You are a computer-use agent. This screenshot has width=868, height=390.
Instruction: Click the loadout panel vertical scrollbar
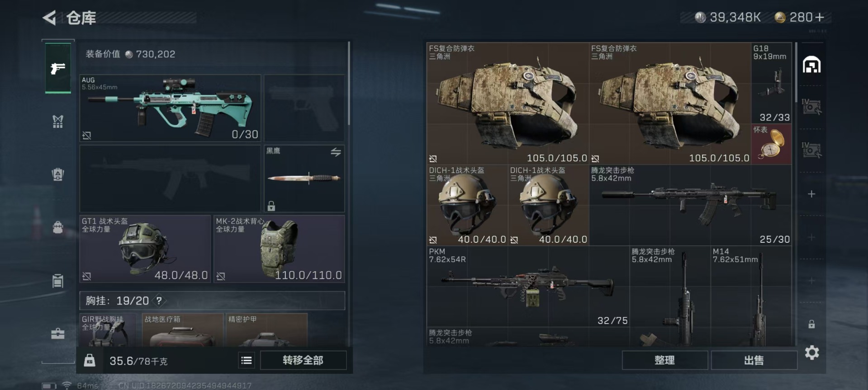tap(349, 84)
